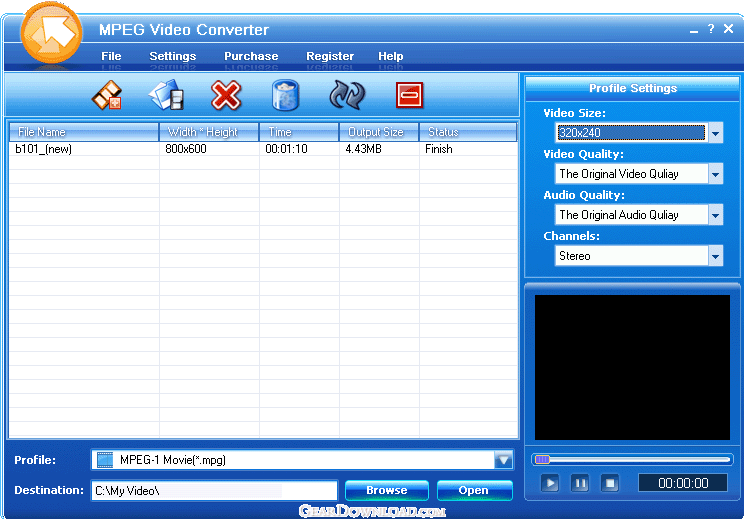Click the question mark help icon in title bar
The image size is (744, 519).
(x=711, y=29)
